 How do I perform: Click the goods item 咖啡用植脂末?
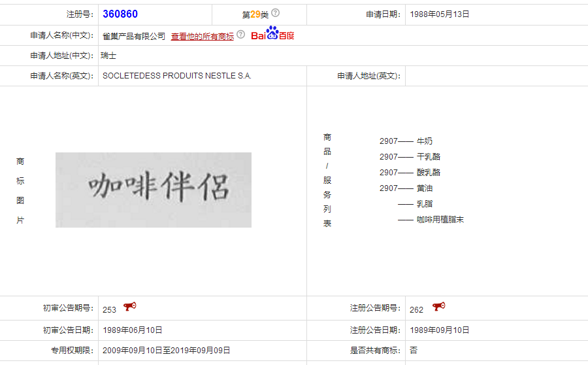click(x=440, y=220)
